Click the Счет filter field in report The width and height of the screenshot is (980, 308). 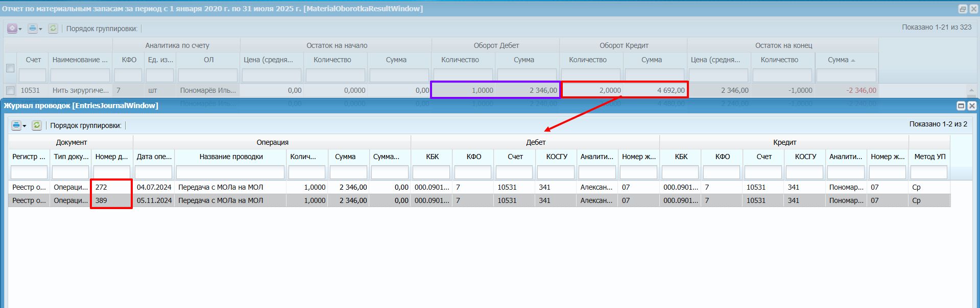click(x=33, y=75)
